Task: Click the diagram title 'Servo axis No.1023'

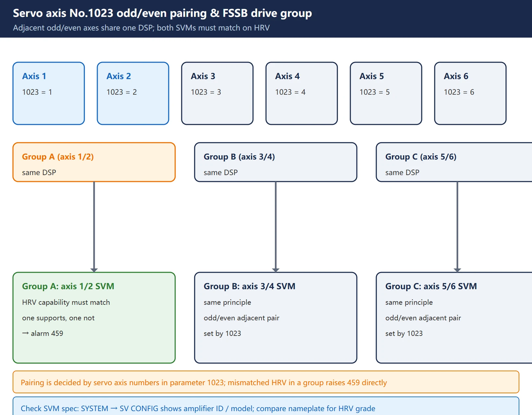Action: click(162, 13)
